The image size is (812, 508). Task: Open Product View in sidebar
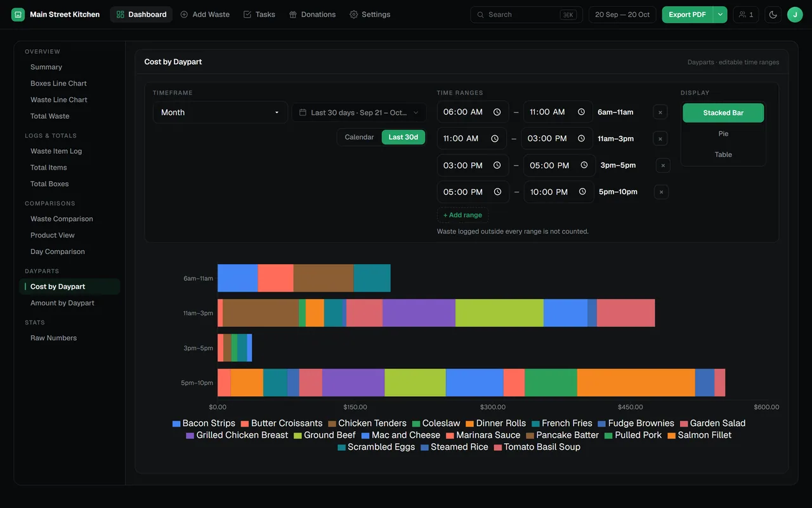coord(70,235)
